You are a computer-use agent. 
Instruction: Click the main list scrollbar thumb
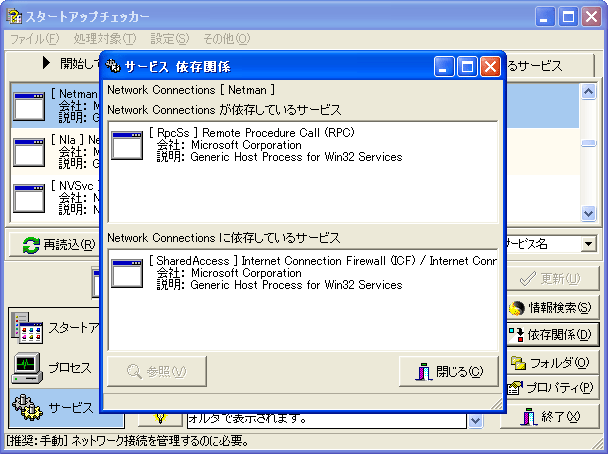click(588, 143)
